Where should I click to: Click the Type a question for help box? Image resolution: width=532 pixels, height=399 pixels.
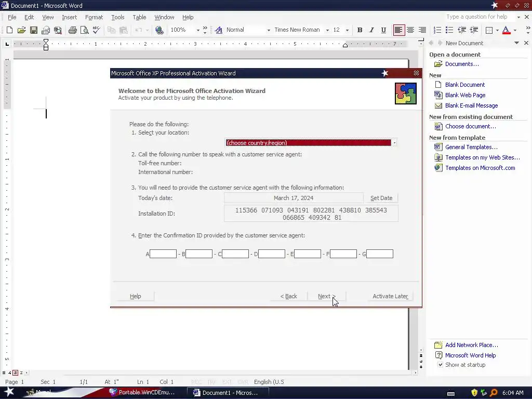[480, 17]
